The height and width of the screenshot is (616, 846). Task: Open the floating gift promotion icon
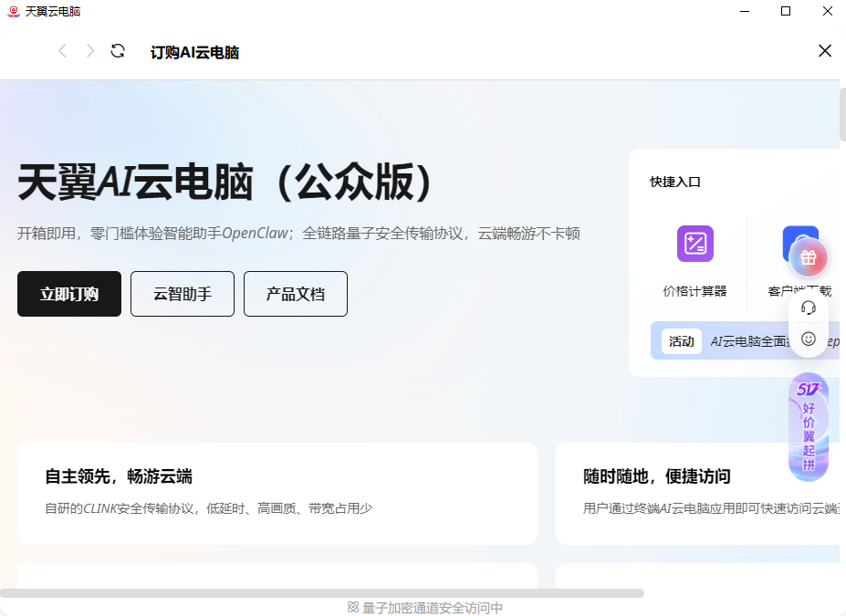pyautogui.click(x=808, y=258)
